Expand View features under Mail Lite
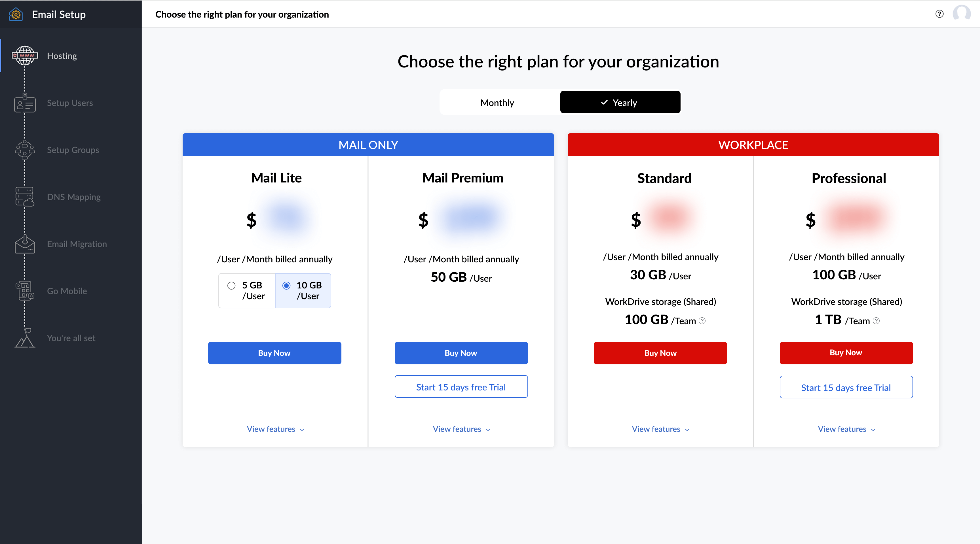This screenshot has height=544, width=980. point(275,429)
